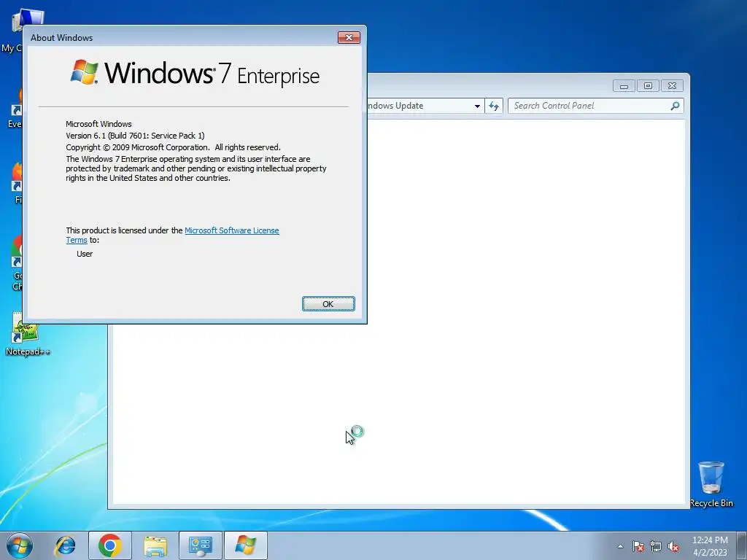Open the clock showing 12:24 PM

[x=710, y=546]
